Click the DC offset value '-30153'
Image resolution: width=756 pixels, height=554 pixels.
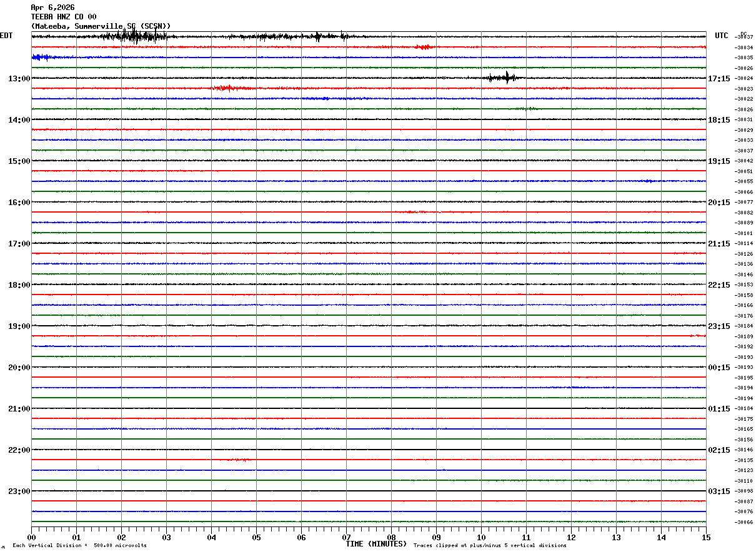click(x=744, y=285)
